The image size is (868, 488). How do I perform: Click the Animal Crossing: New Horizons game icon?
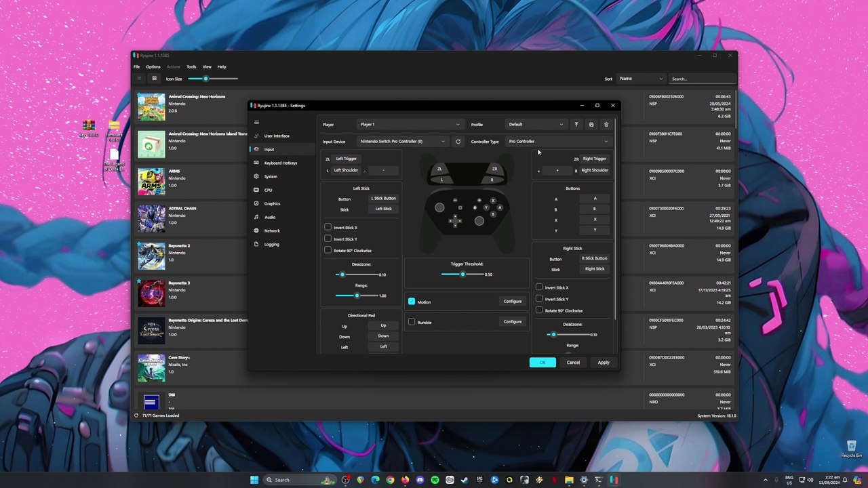[151, 107]
